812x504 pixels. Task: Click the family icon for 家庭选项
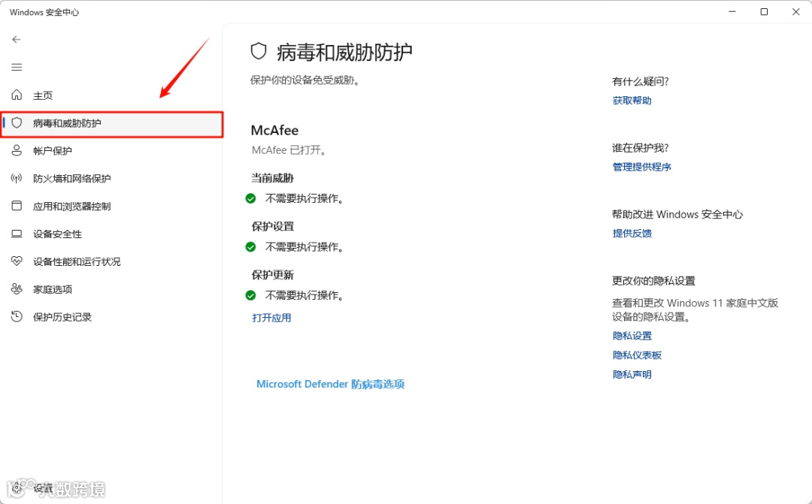17,289
